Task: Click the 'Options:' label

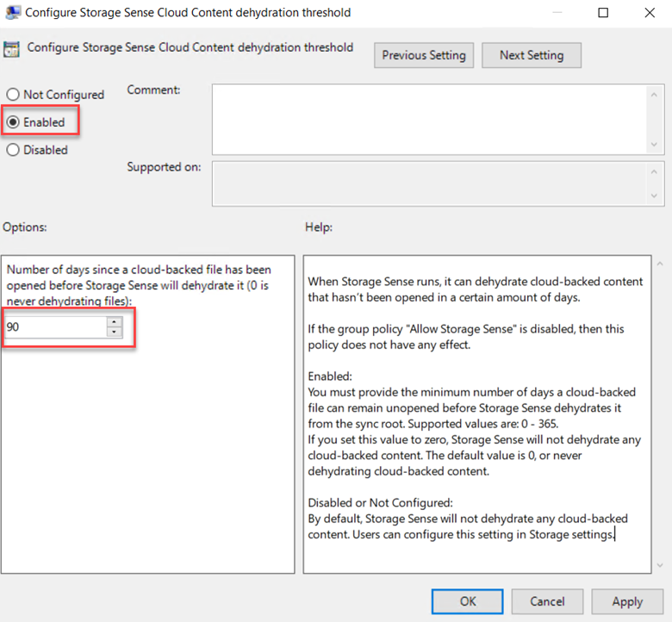Action: point(25,227)
